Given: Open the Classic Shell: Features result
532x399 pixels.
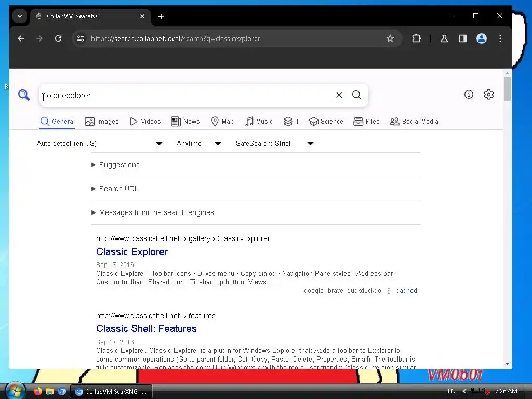Looking at the screenshot, I should [146, 329].
